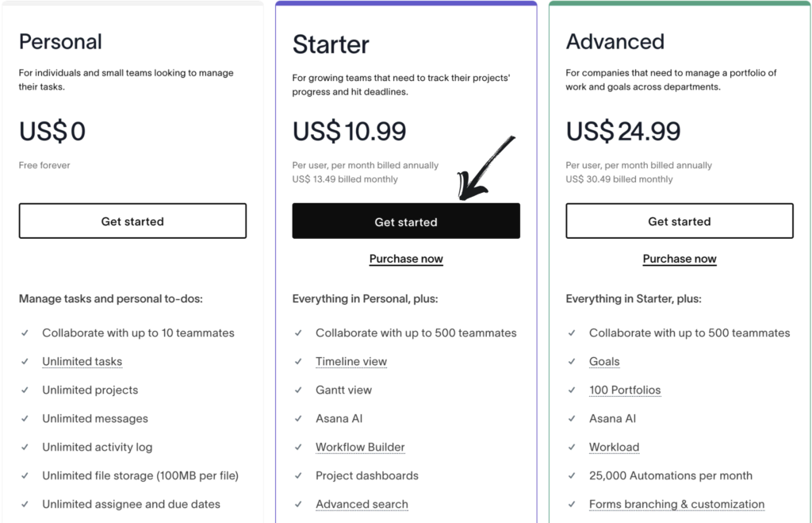812x523 pixels.
Task: Click checkmark beside Project dashboards
Action: tap(299, 476)
